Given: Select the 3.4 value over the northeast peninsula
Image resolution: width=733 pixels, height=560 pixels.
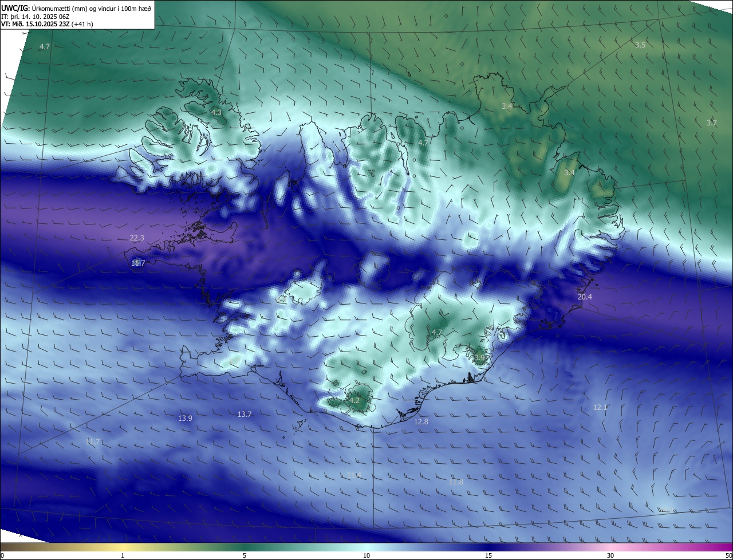Looking at the screenshot, I should (x=507, y=106).
